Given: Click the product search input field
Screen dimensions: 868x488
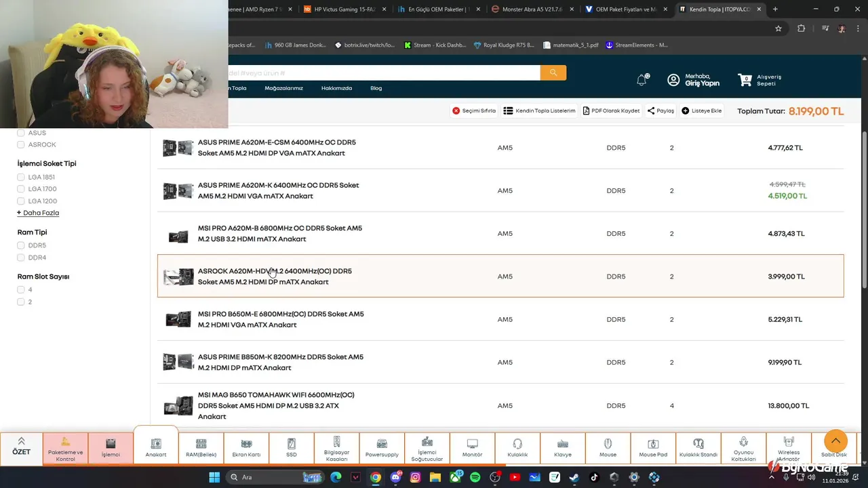Looking at the screenshot, I should click(x=384, y=73).
